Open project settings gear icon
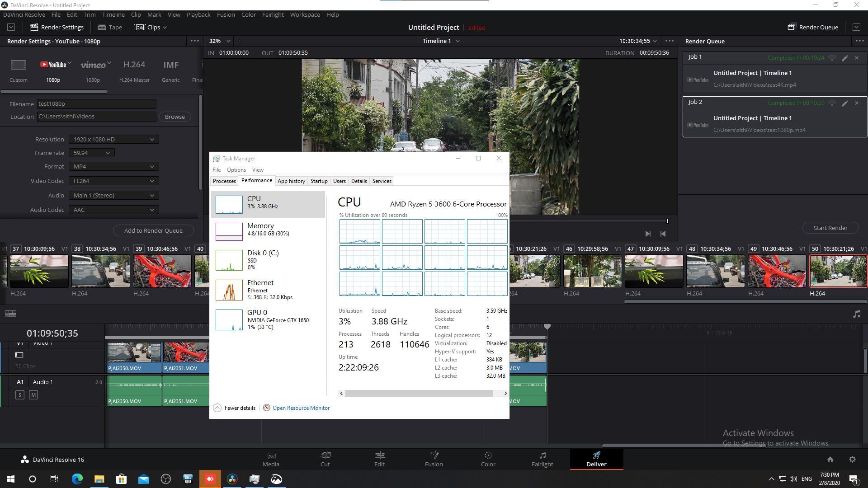Screen dimensions: 868x488 pos(852,460)
